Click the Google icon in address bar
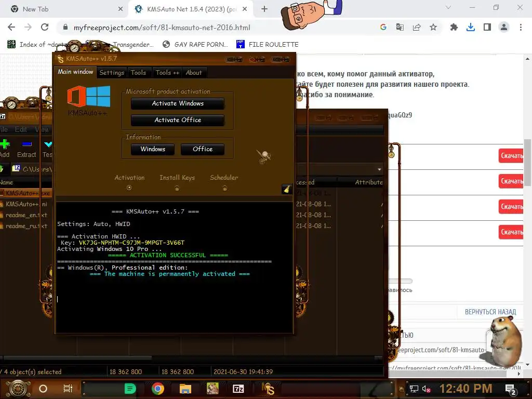 coord(383,27)
